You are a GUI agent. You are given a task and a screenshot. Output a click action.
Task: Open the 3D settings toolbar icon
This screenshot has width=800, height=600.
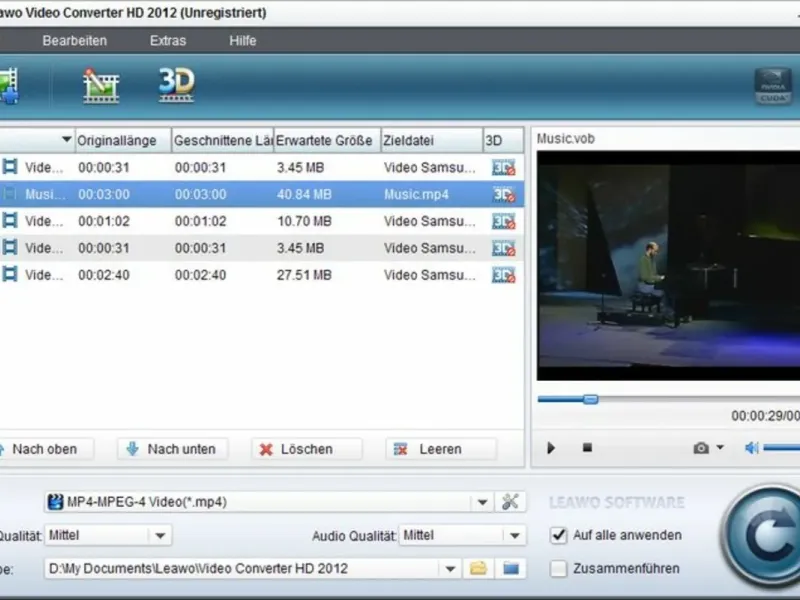click(x=177, y=85)
